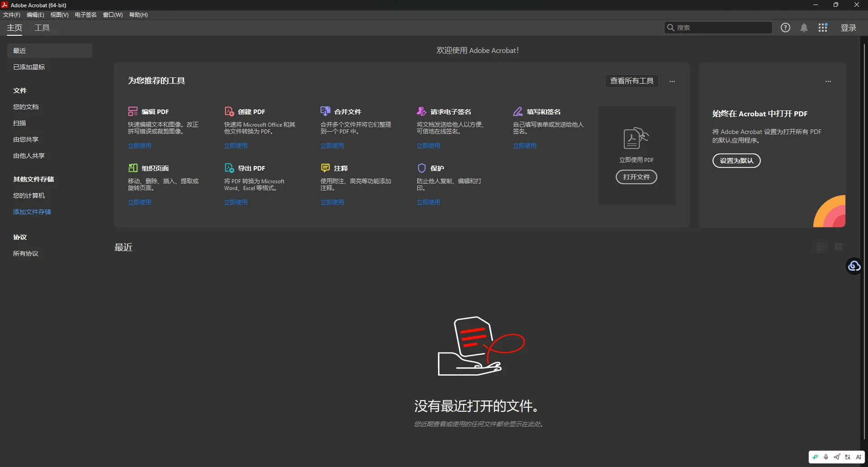Screen dimensions: 868x467
Task: Select 由您共享 in the sidebar
Action: click(26, 139)
